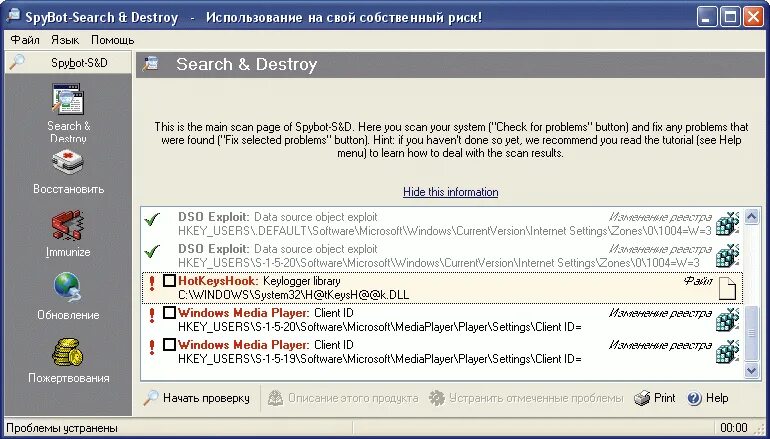Click the Обновление globe icon
770x439 pixels.
point(68,288)
